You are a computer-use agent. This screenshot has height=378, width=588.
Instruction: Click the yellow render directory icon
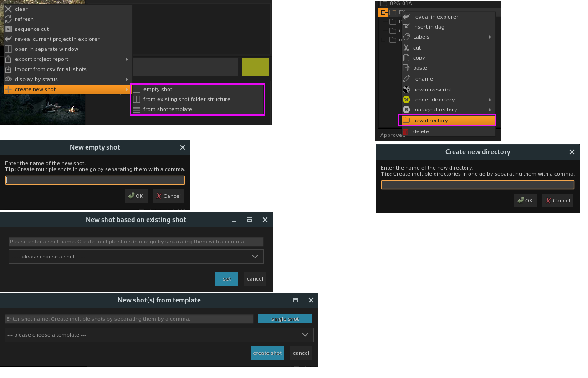coord(406,100)
